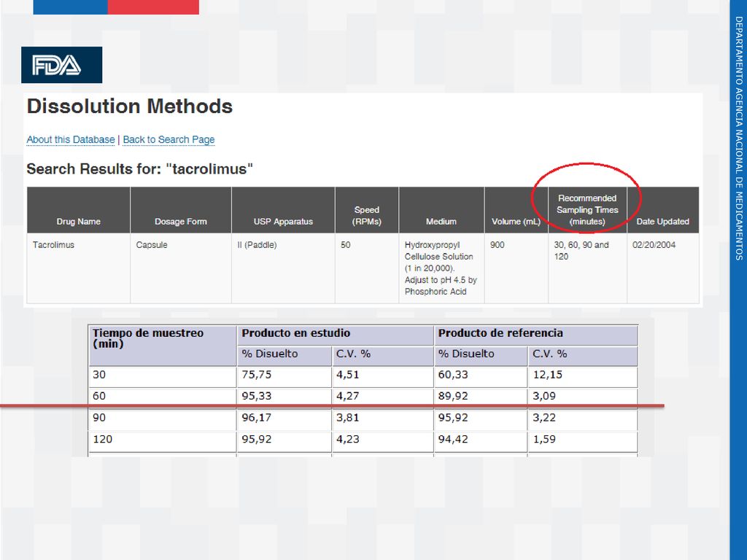Select the 3,81 C.V. value
The height and width of the screenshot is (560, 747).
tap(382, 419)
